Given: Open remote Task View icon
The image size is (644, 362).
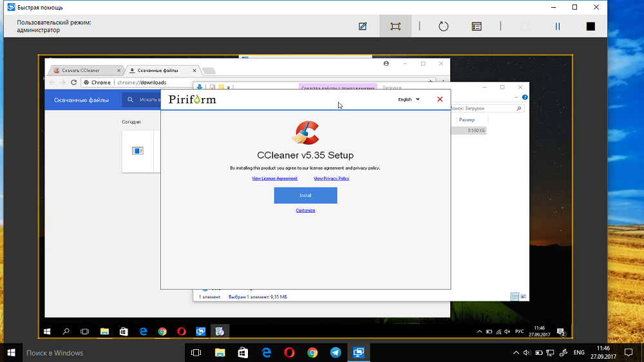Looking at the screenshot, I should (x=84, y=332).
